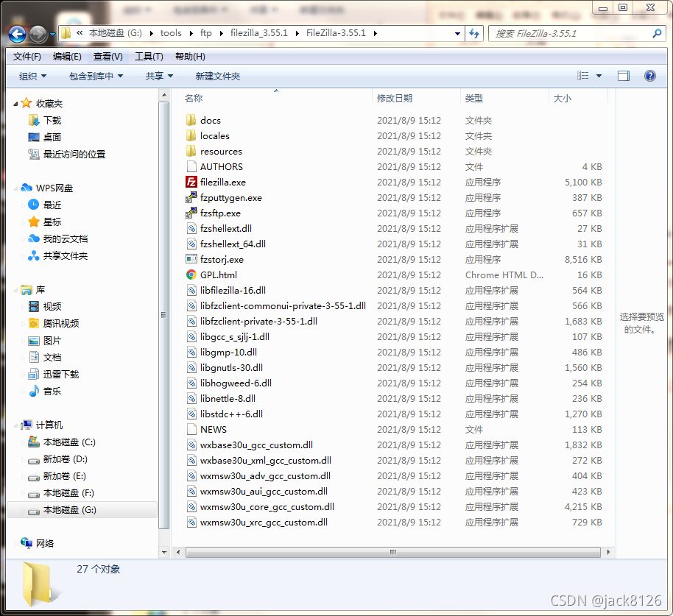673x616 pixels.
Task: Select the NEWS file icon
Action: pyautogui.click(x=191, y=429)
